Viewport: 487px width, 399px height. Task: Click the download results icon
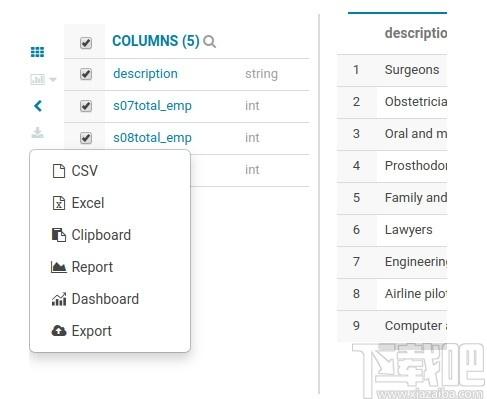(x=37, y=133)
